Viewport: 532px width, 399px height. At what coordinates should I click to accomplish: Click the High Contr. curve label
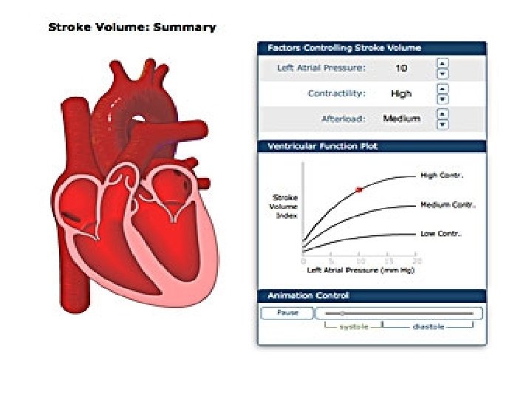click(x=442, y=175)
